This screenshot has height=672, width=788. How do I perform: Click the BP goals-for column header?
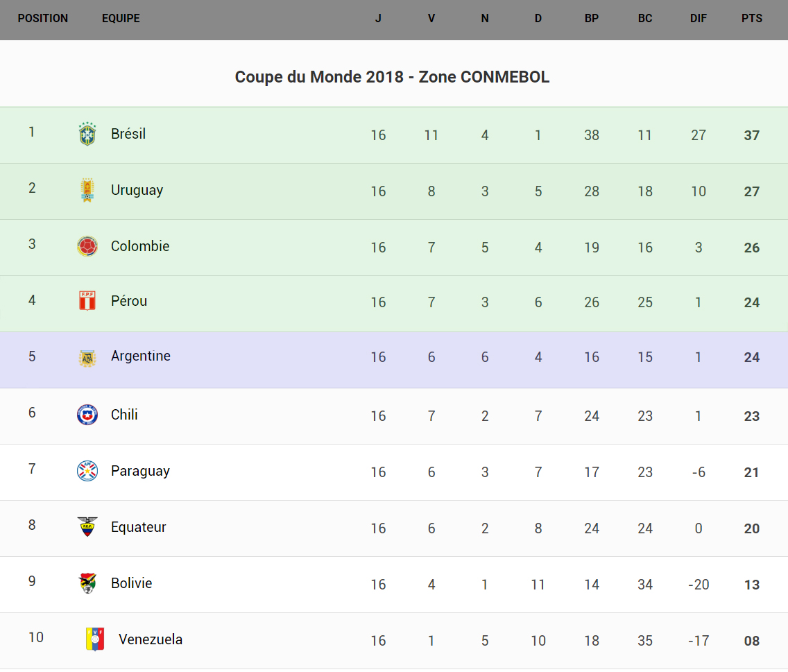[592, 19]
